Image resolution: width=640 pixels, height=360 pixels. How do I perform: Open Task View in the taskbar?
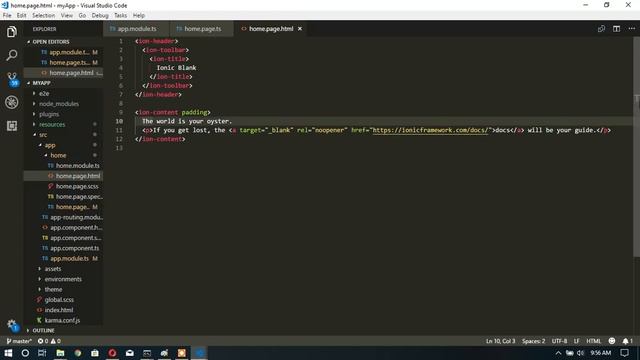42,353
